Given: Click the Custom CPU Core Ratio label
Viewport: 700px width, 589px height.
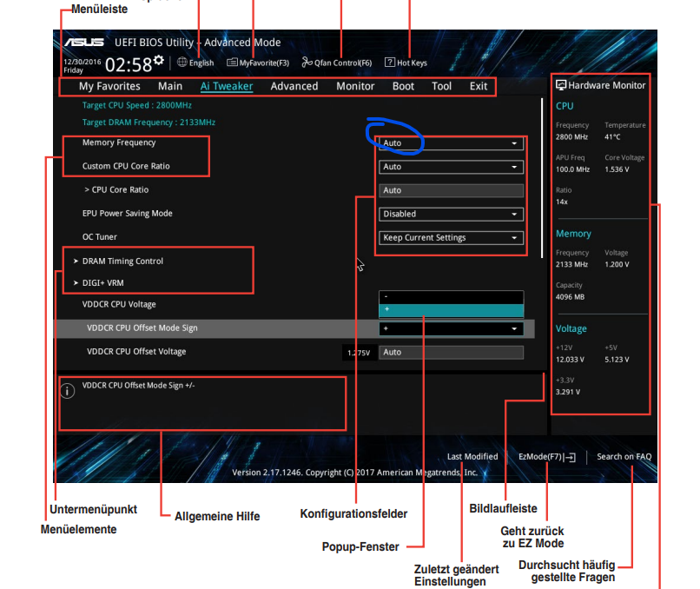Looking at the screenshot, I should [x=126, y=166].
